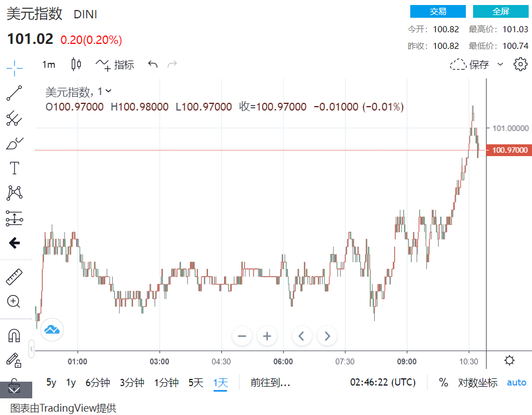Select the trend line drawing tool
Viewport: 532px width, 415px height.
pos(14,93)
